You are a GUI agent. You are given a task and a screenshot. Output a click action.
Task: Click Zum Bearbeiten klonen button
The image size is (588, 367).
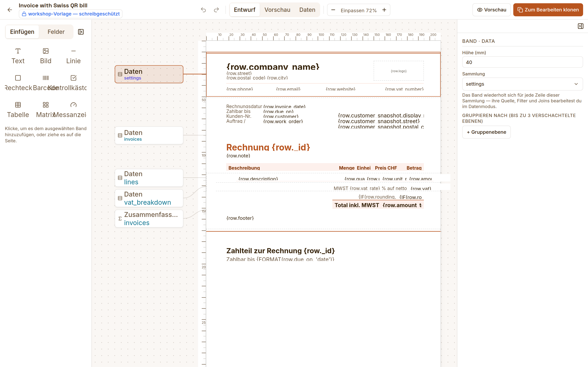548,10
